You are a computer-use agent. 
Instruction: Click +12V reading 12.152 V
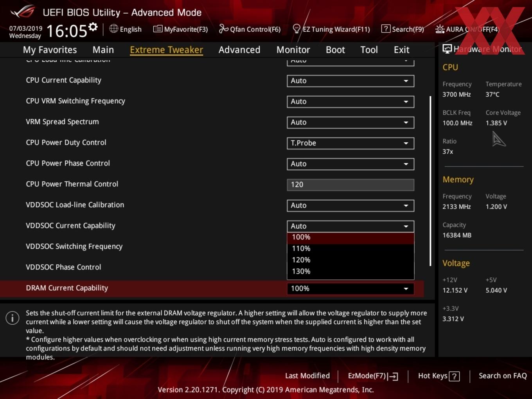tap(455, 290)
